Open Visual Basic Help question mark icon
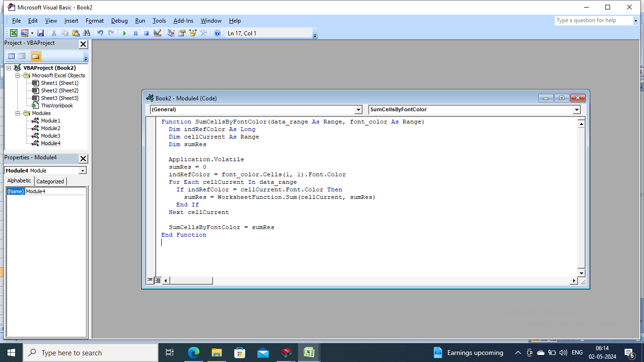 217,33
